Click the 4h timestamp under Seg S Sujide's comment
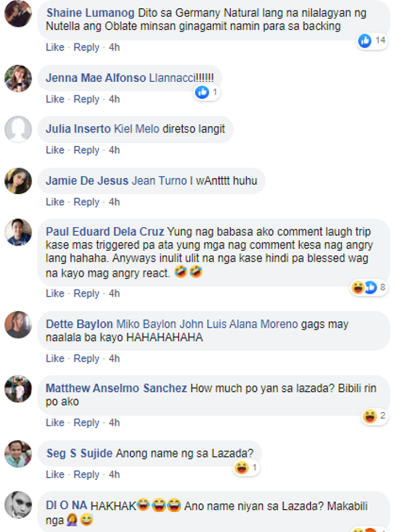 click(x=114, y=474)
